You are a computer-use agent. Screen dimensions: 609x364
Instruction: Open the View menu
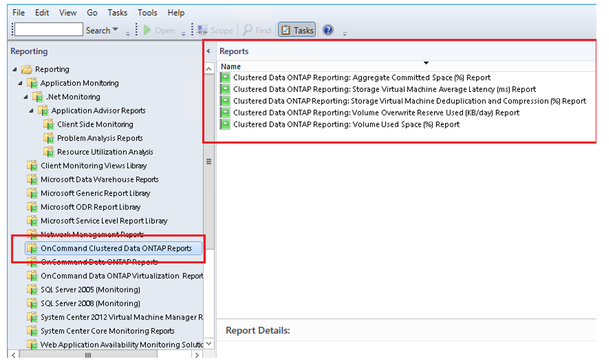(x=67, y=13)
